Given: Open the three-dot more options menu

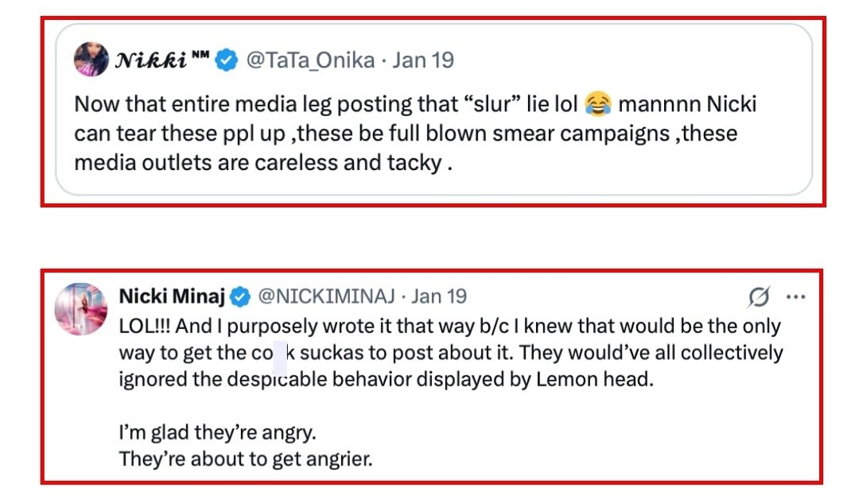Looking at the screenshot, I should coord(795,297).
